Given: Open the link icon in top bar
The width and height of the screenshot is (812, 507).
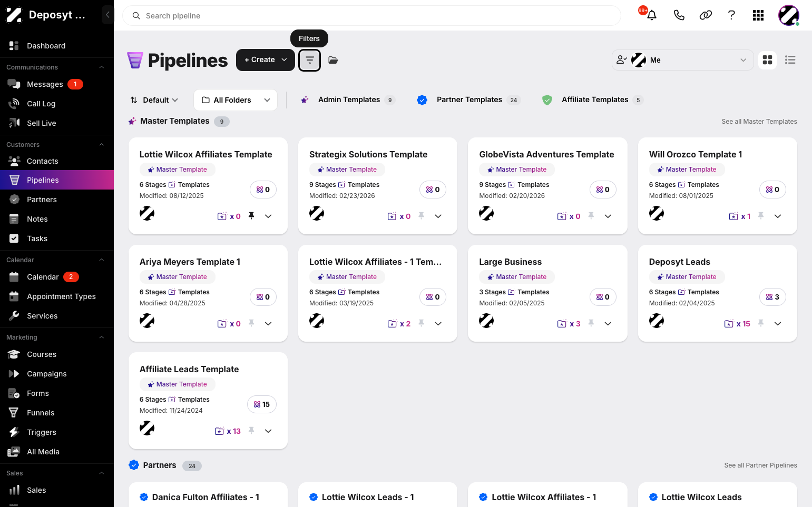Looking at the screenshot, I should point(706,15).
